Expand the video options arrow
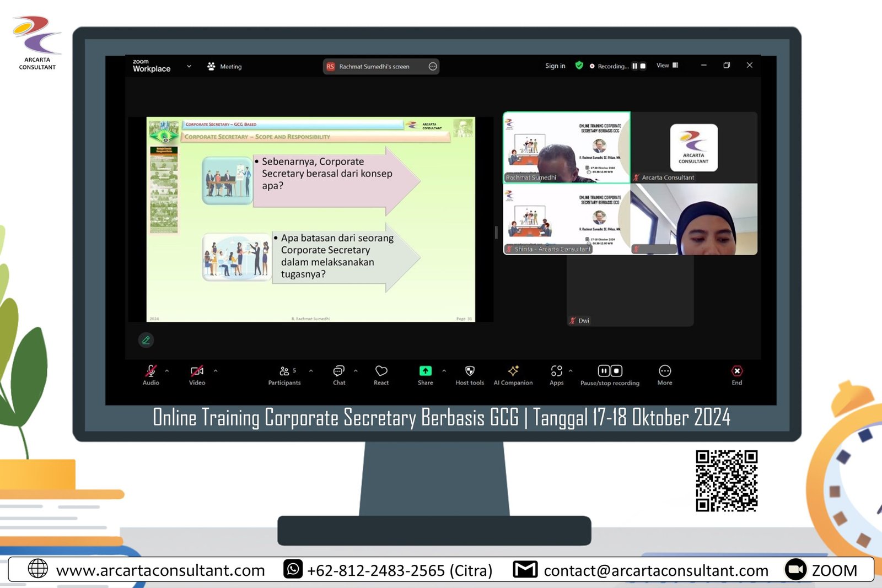882x588 pixels. click(x=216, y=371)
